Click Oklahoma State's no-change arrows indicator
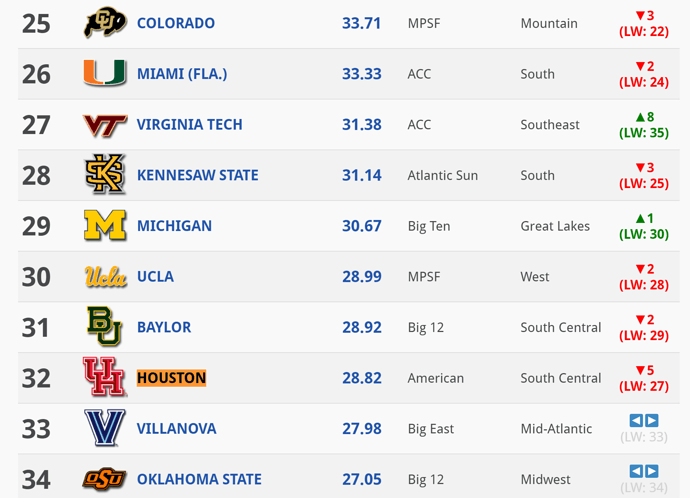This screenshot has width=690, height=498. [x=644, y=471]
